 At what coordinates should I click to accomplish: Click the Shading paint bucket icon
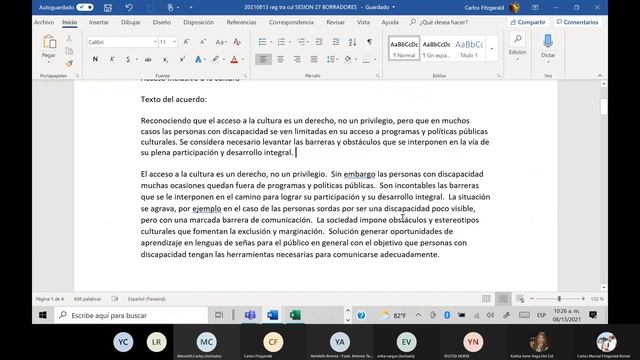(348, 60)
